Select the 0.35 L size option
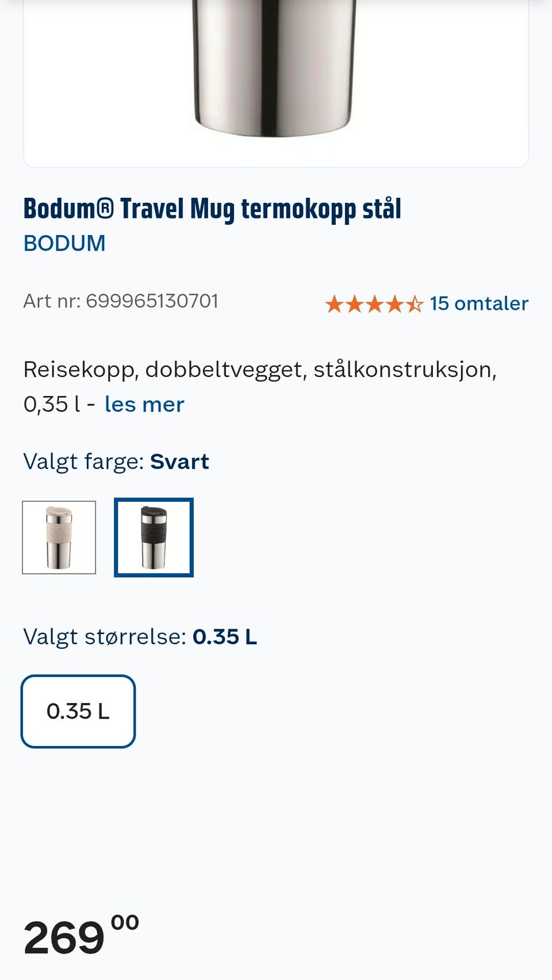552x980 pixels. click(x=78, y=711)
